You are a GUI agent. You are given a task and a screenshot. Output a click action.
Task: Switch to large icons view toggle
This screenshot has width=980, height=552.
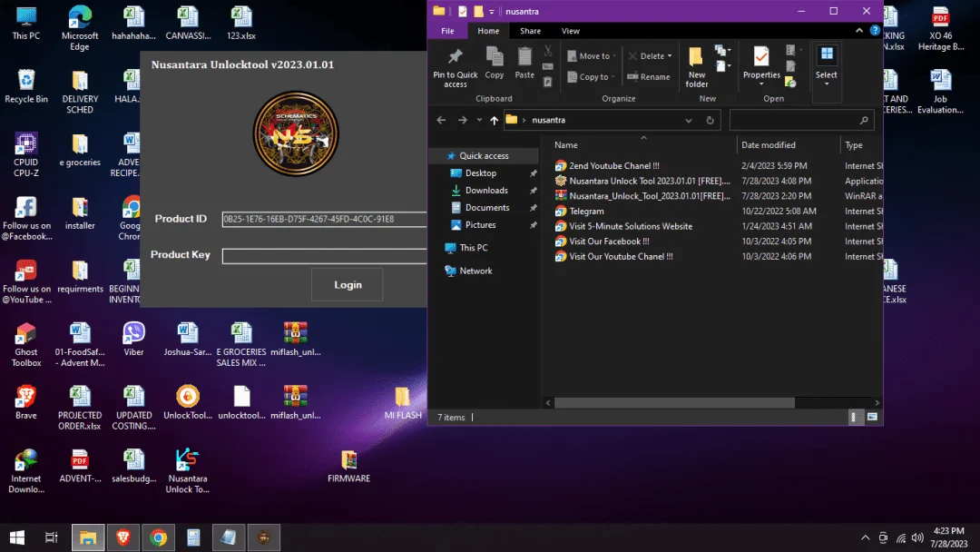tap(873, 417)
